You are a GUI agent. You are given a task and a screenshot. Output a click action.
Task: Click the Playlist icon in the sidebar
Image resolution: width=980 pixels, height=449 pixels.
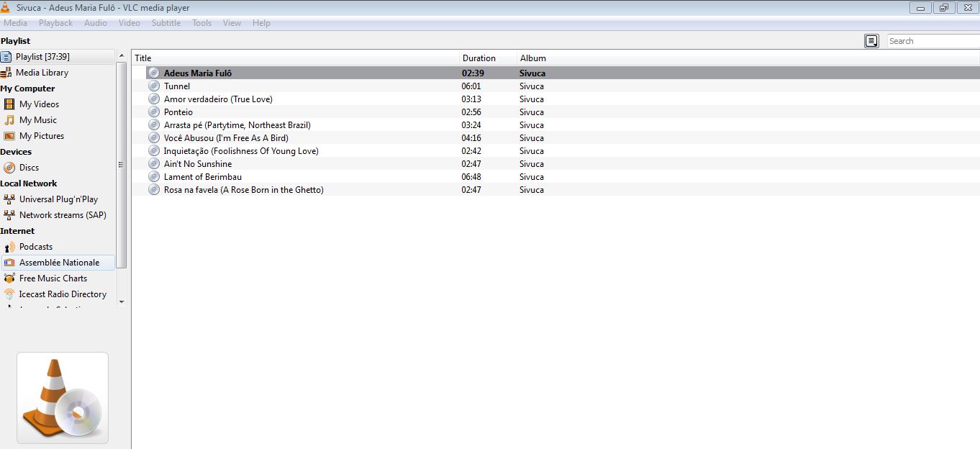pyautogui.click(x=6, y=57)
